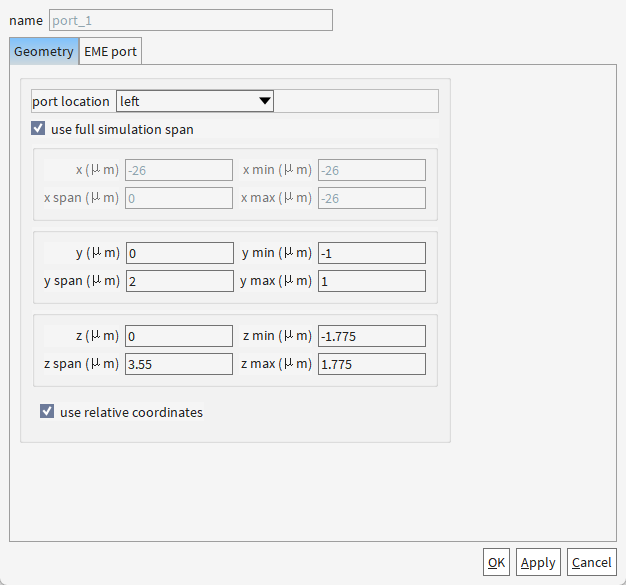Edit the z min (µm) field

tap(372, 336)
